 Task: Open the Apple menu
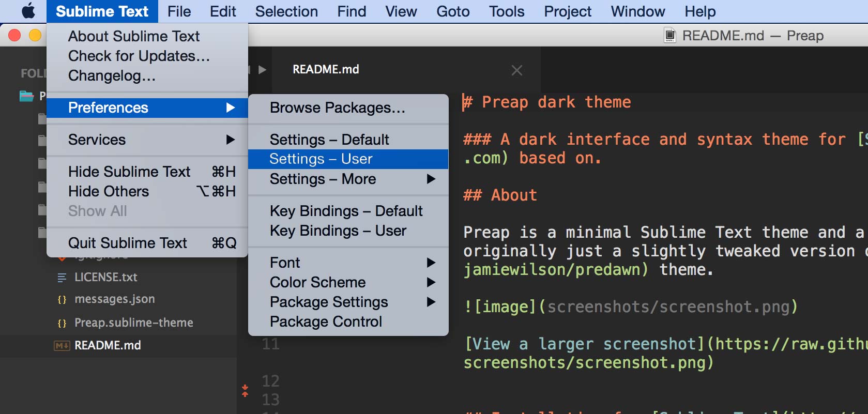pyautogui.click(x=29, y=11)
